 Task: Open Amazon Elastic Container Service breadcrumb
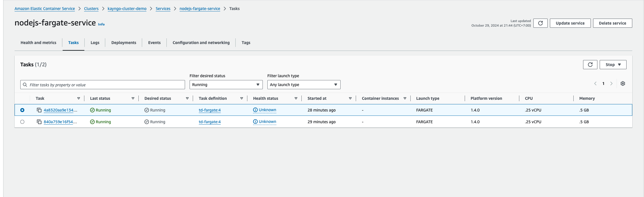[x=45, y=9]
